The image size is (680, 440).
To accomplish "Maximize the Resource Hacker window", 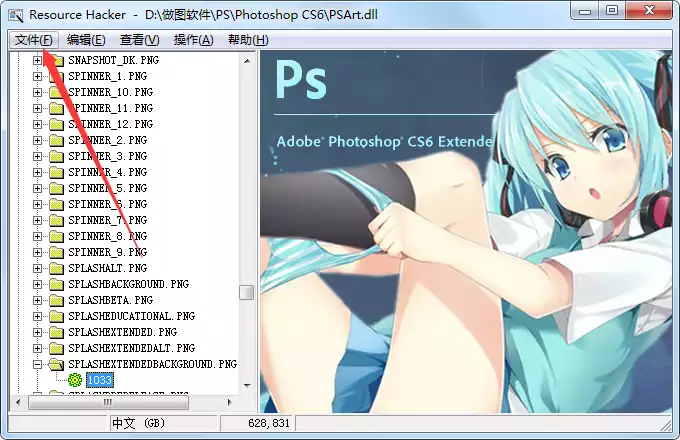I will pos(612,11).
